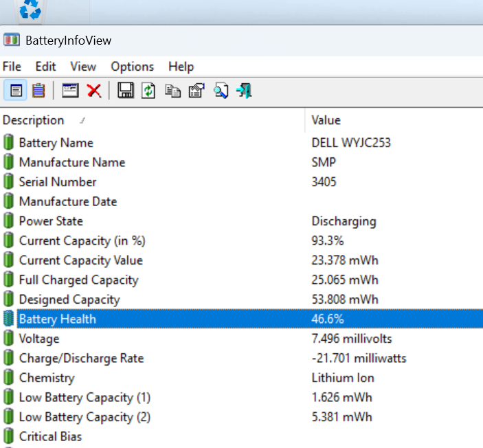Click the 1.626 mWh value
Screen dimensions: 483x448
(x=341, y=397)
